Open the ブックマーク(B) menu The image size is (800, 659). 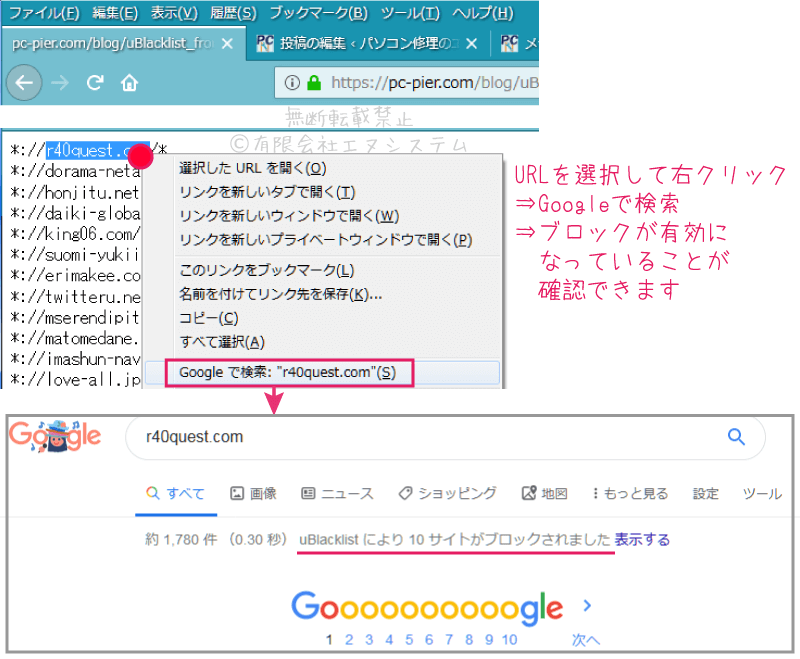coord(318,13)
